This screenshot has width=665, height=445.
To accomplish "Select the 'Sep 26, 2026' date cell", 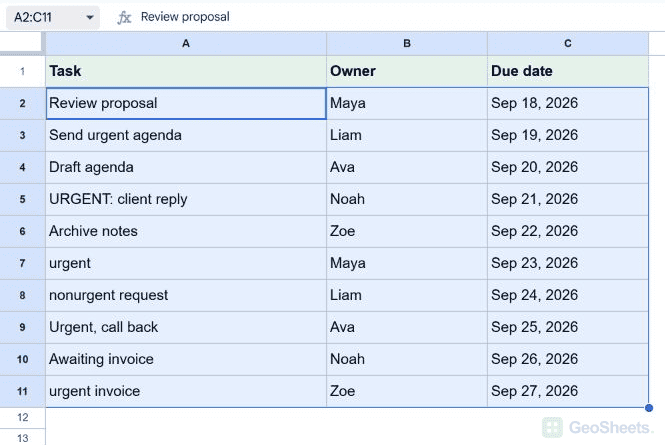I will pyautogui.click(x=568, y=359).
